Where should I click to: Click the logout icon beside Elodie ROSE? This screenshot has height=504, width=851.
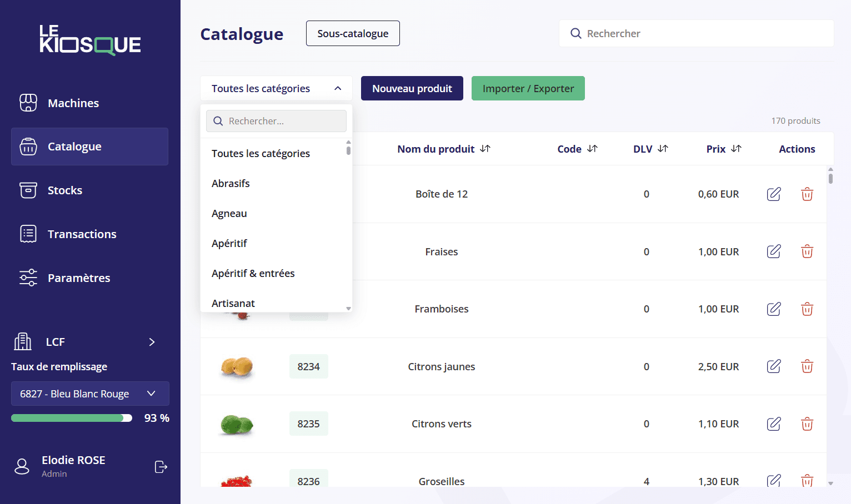(x=161, y=467)
